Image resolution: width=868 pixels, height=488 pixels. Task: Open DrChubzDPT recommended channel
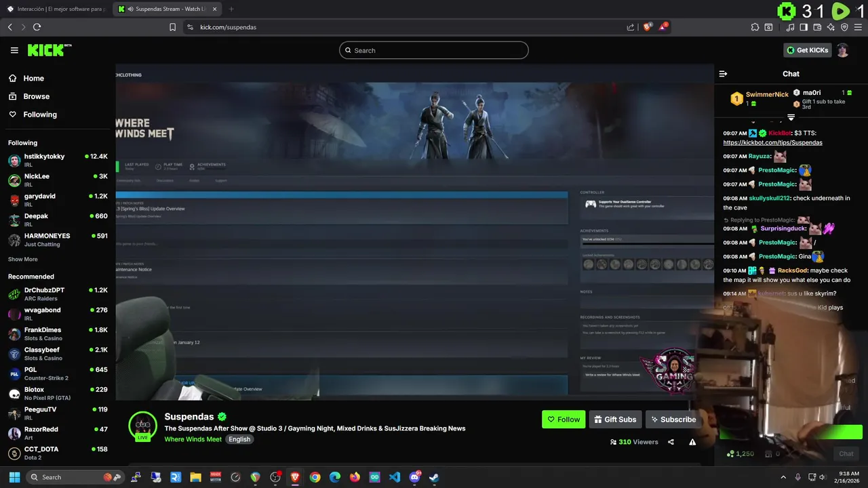57,294
